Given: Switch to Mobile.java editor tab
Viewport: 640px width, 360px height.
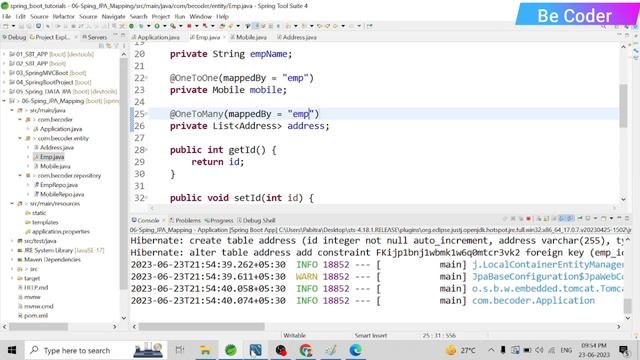Looking at the screenshot, I should [x=251, y=37].
